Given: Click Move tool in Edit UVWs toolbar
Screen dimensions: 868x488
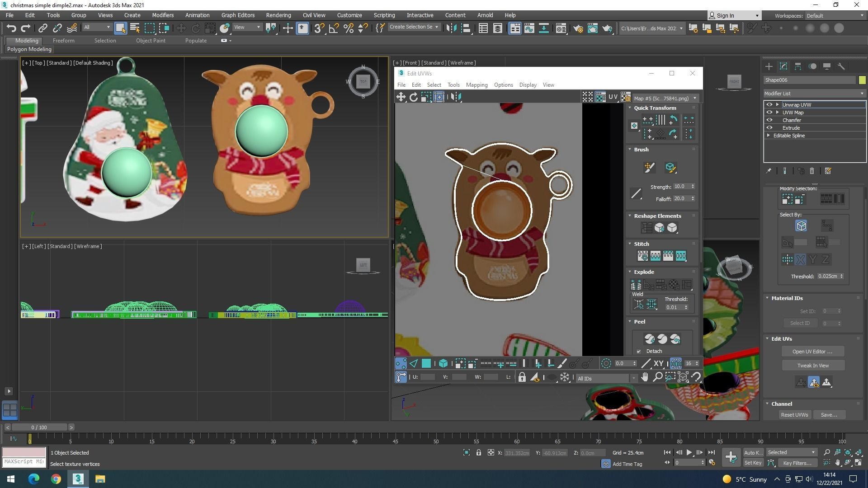Looking at the screenshot, I should [x=401, y=97].
